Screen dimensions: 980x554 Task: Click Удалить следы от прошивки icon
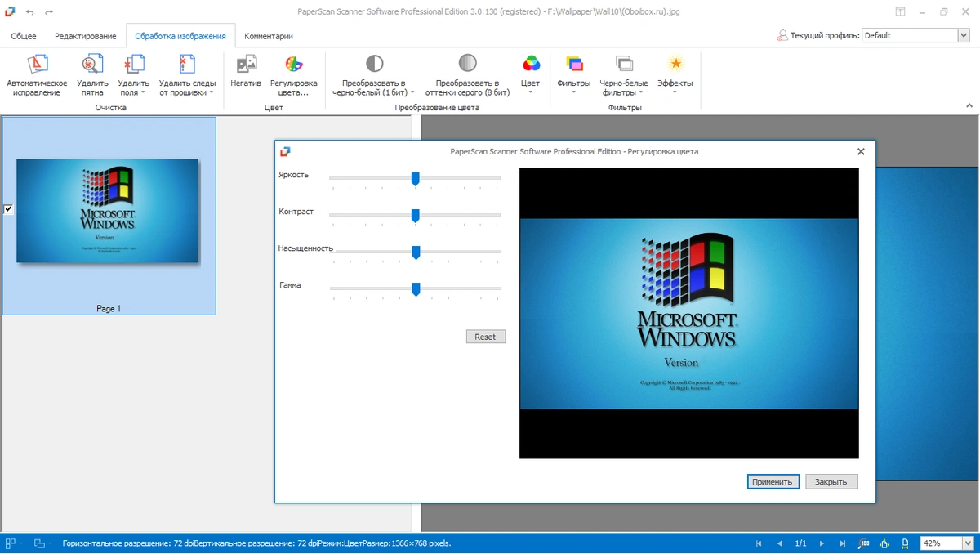(187, 65)
